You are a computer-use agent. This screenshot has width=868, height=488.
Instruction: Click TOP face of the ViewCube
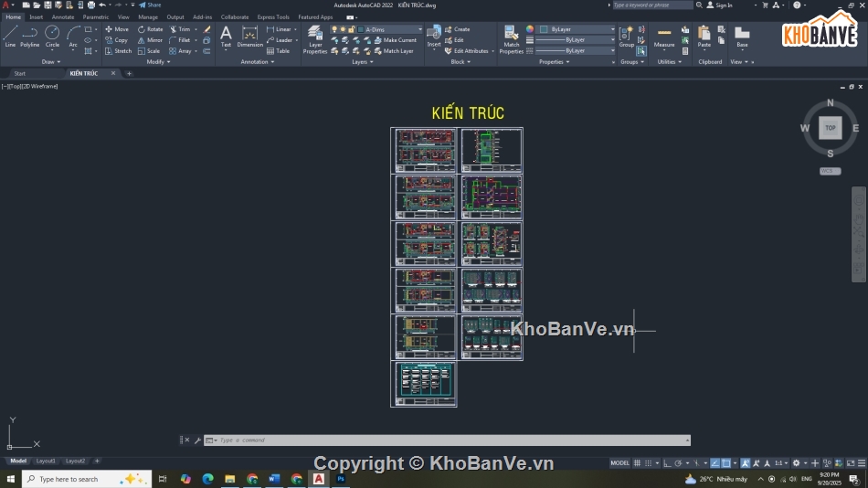pyautogui.click(x=830, y=128)
